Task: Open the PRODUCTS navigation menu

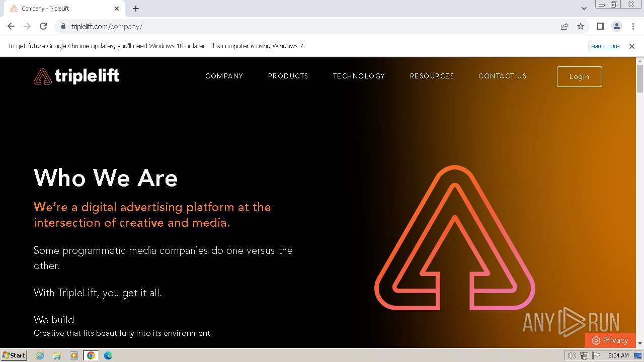Action: pos(288,76)
